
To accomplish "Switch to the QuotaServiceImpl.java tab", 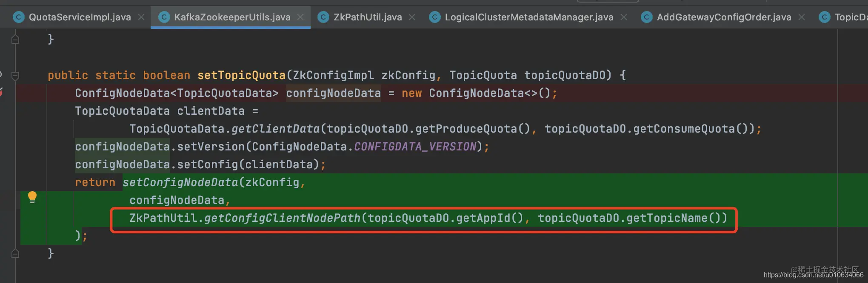I will click(x=80, y=17).
